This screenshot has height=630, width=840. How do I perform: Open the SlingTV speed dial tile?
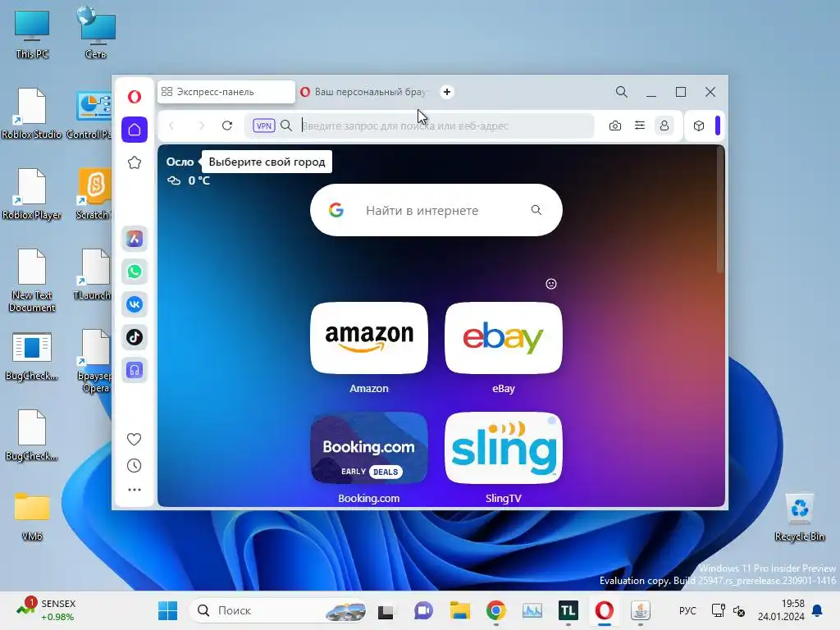click(x=504, y=448)
